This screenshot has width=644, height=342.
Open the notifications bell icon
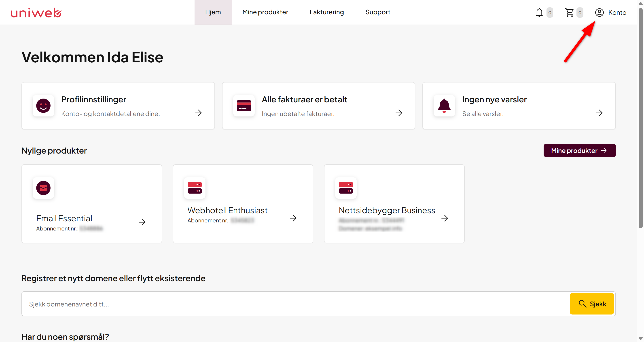(539, 13)
